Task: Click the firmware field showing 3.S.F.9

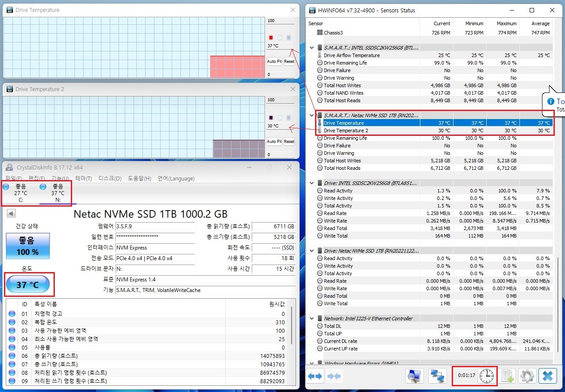Action: click(x=155, y=227)
